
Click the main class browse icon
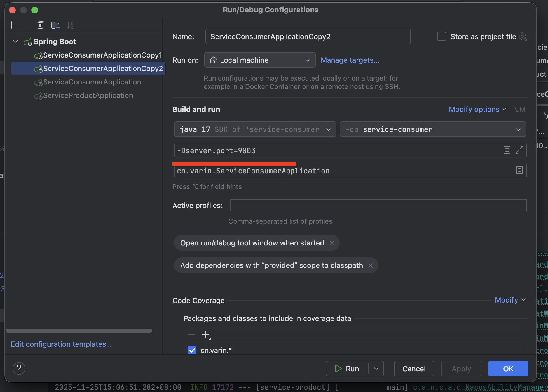pos(519,170)
